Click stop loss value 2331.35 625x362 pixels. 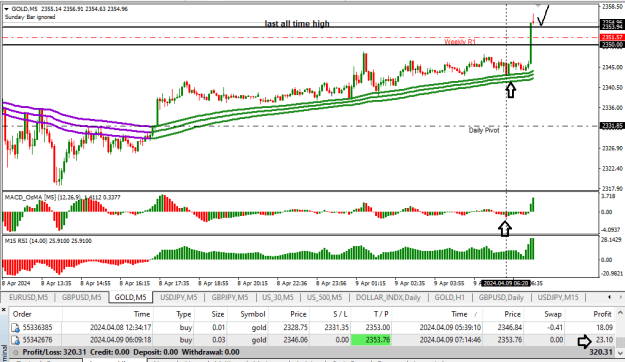[x=337, y=328]
